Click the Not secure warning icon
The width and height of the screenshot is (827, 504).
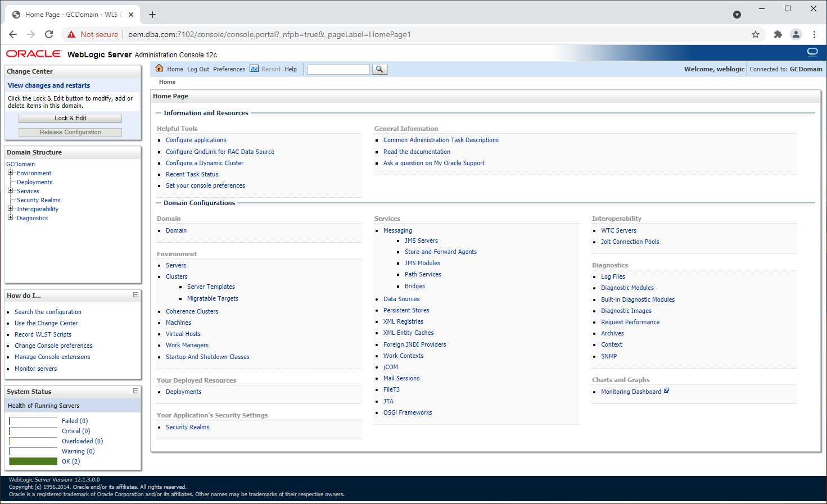71,34
